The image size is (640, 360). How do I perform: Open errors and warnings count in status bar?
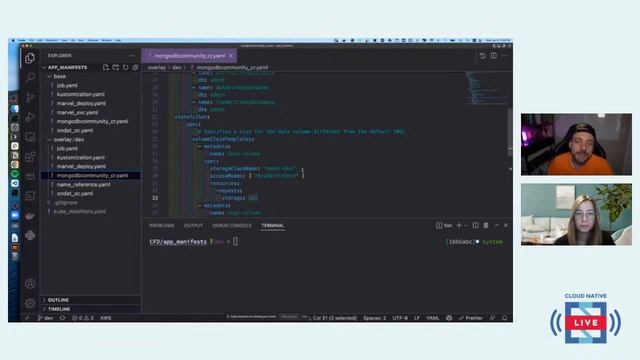point(83,318)
